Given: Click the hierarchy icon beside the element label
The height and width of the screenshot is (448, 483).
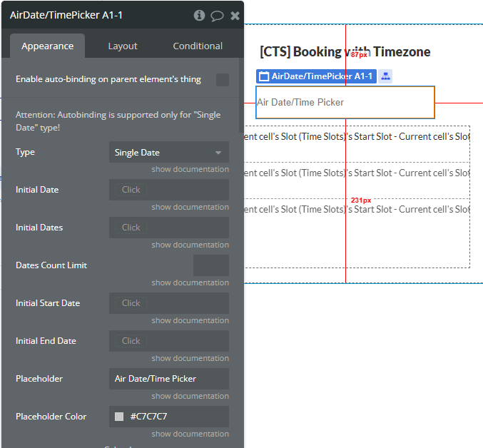Looking at the screenshot, I should point(385,76).
